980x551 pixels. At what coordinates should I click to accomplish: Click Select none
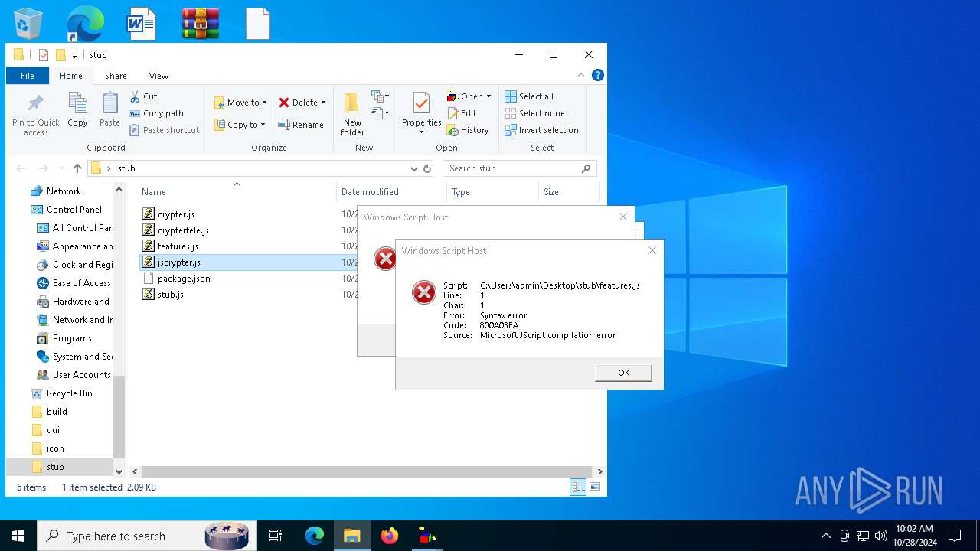(x=534, y=113)
